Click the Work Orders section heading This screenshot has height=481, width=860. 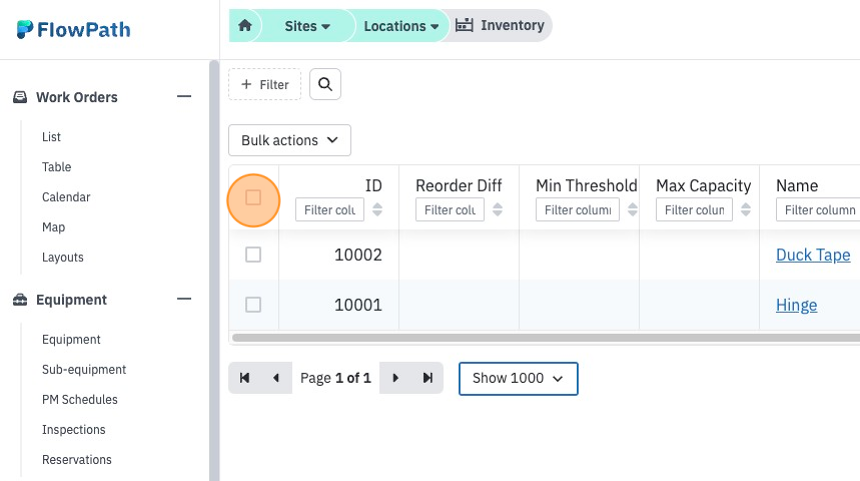tap(77, 97)
